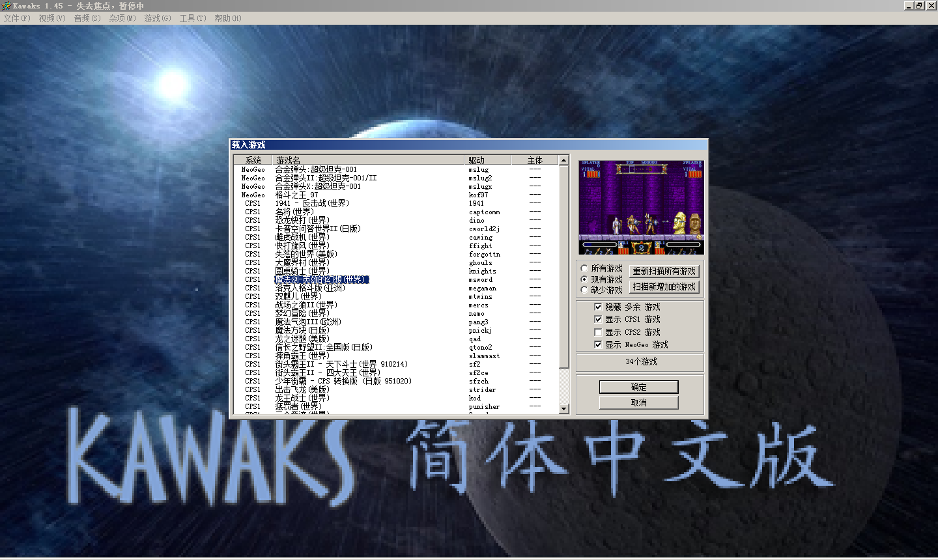
Task: Click the game list scroll down arrow
Action: pyautogui.click(x=564, y=408)
